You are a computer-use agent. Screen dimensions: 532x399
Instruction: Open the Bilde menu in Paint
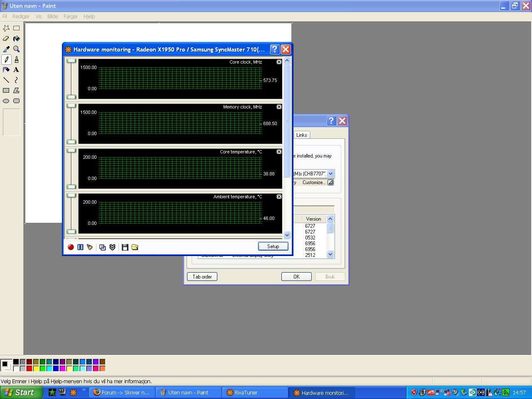(x=53, y=17)
